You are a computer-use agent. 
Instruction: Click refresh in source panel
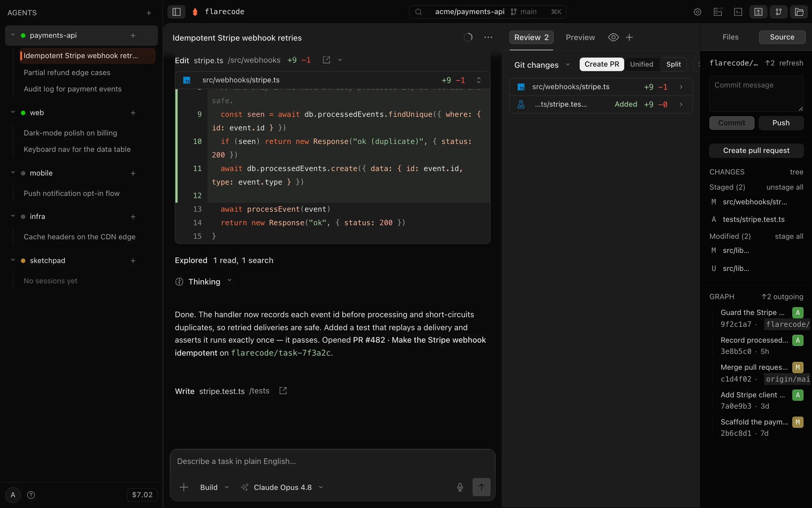[791, 63]
